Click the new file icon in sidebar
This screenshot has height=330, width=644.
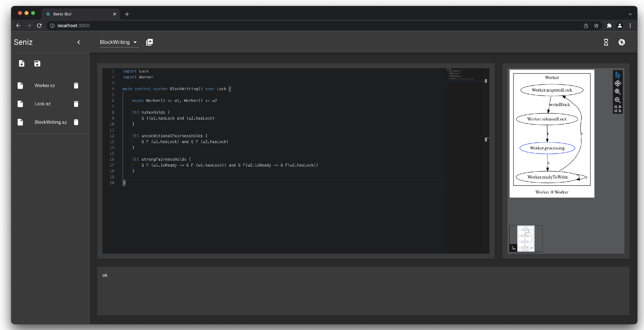pos(22,64)
